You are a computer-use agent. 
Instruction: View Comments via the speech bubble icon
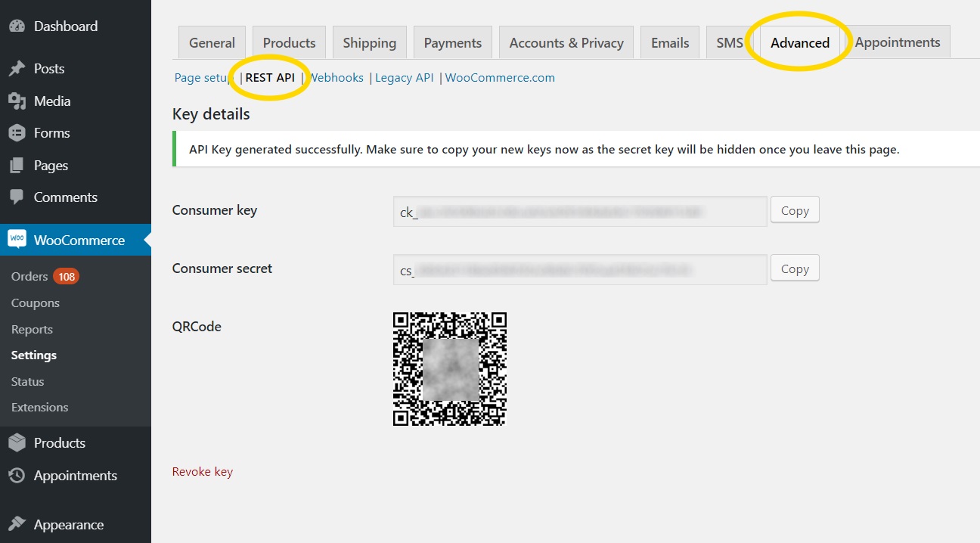tap(17, 197)
